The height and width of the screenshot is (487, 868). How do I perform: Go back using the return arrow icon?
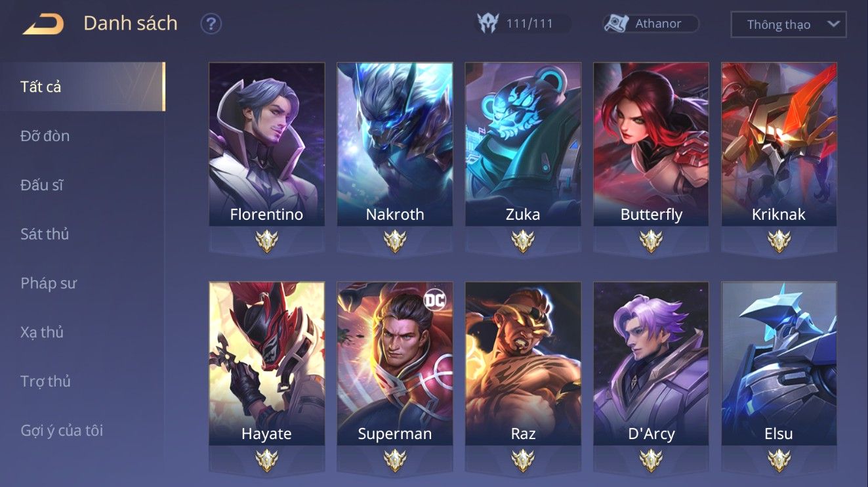pyautogui.click(x=43, y=24)
